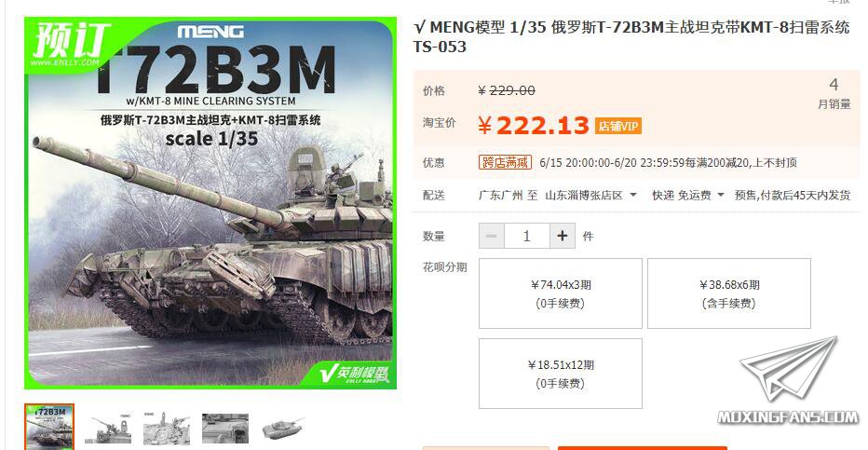Click the quantity input field
868x450 pixels.
click(x=527, y=237)
